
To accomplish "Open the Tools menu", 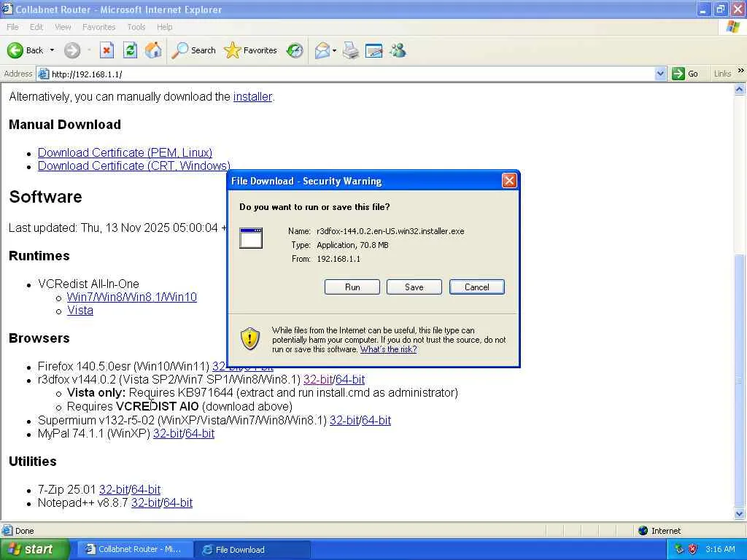I will click(x=136, y=27).
